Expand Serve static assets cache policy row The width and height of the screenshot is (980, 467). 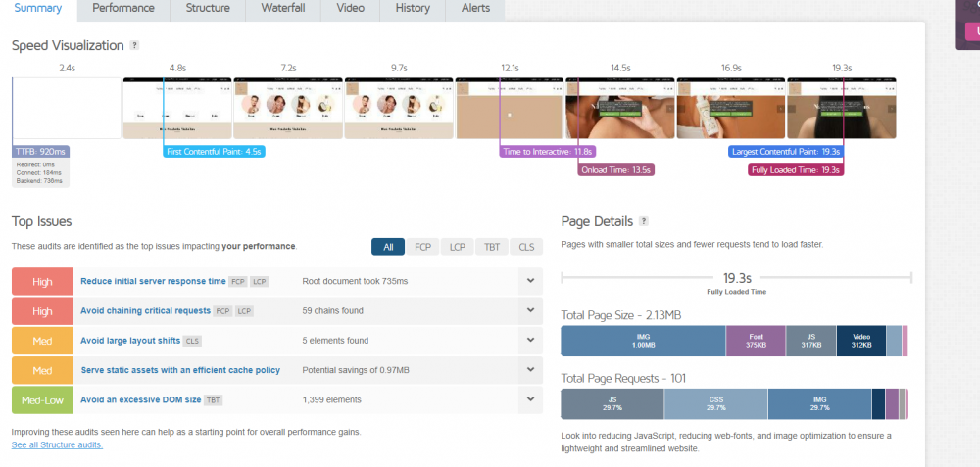pos(530,370)
